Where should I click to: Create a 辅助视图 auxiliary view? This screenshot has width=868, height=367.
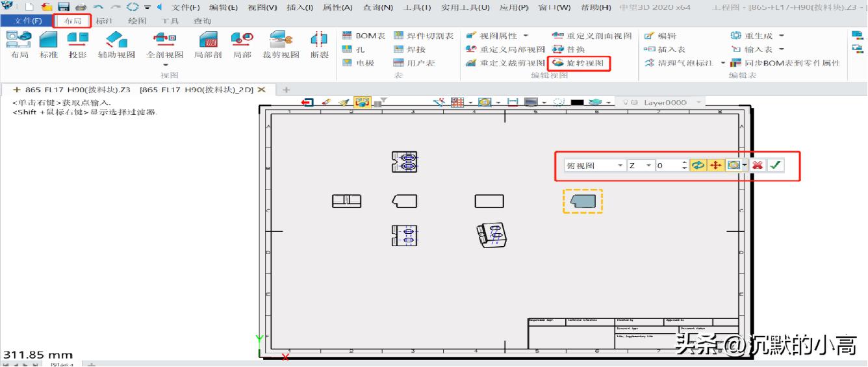[x=116, y=45]
